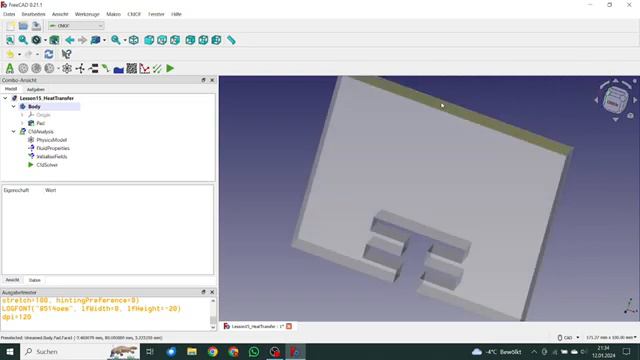Click the open file folder icon
The height and width of the screenshot is (360, 640).
coord(23,26)
